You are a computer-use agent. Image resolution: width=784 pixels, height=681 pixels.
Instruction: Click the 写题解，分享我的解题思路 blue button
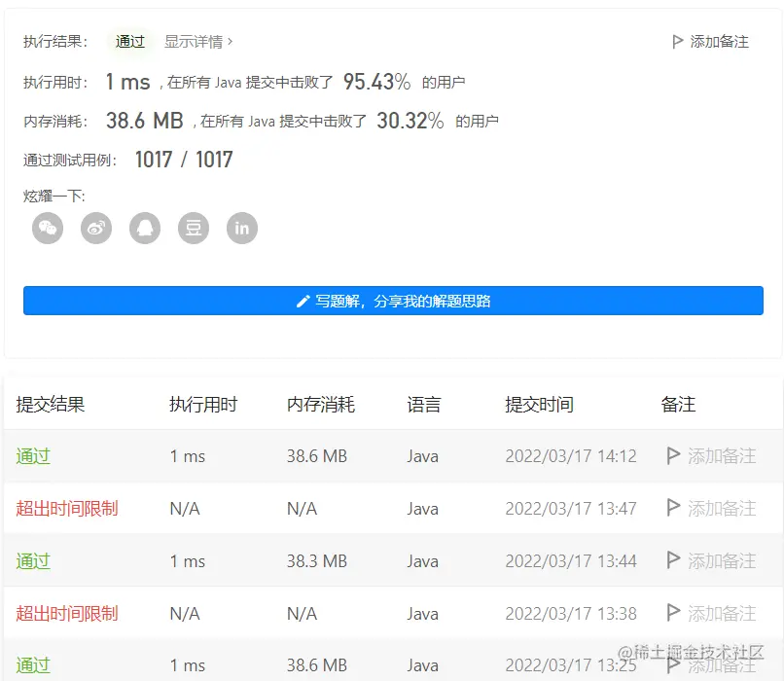(393, 301)
